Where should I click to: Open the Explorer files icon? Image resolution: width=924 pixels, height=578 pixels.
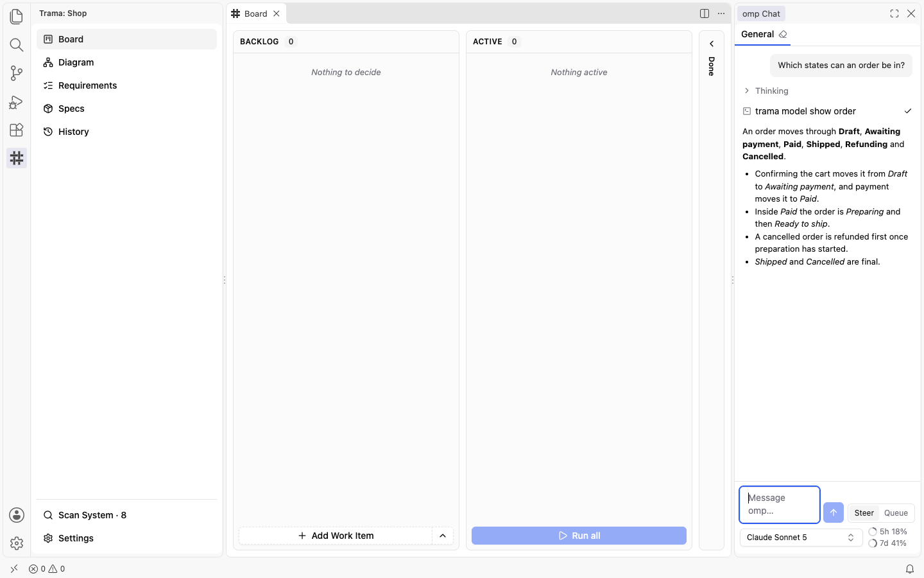(17, 16)
